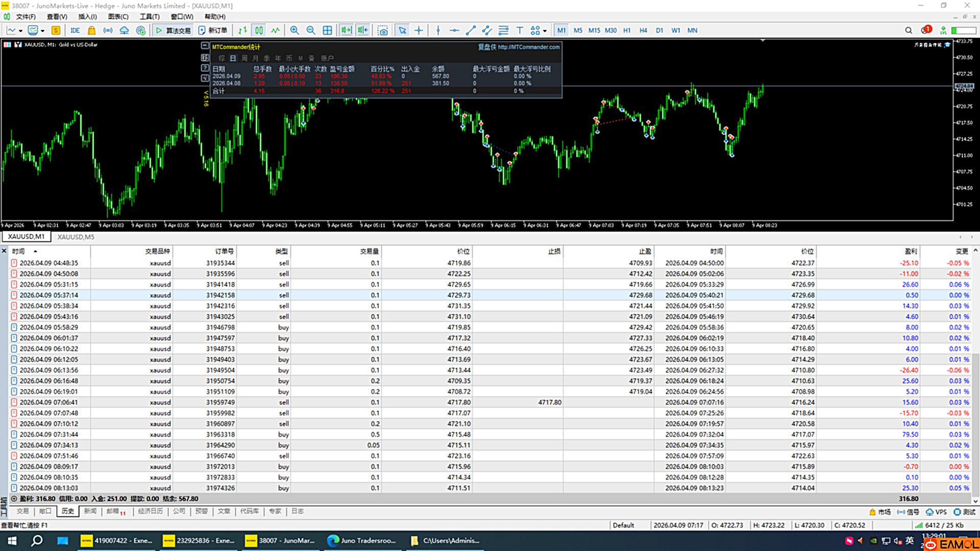
Task: Toggle chart auto-scroll to the latest bar
Action: [346, 31]
